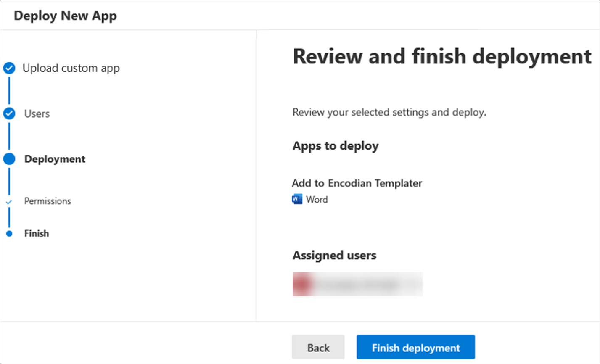Open the Deployment step in wizard
The width and height of the screenshot is (600, 364).
point(55,159)
